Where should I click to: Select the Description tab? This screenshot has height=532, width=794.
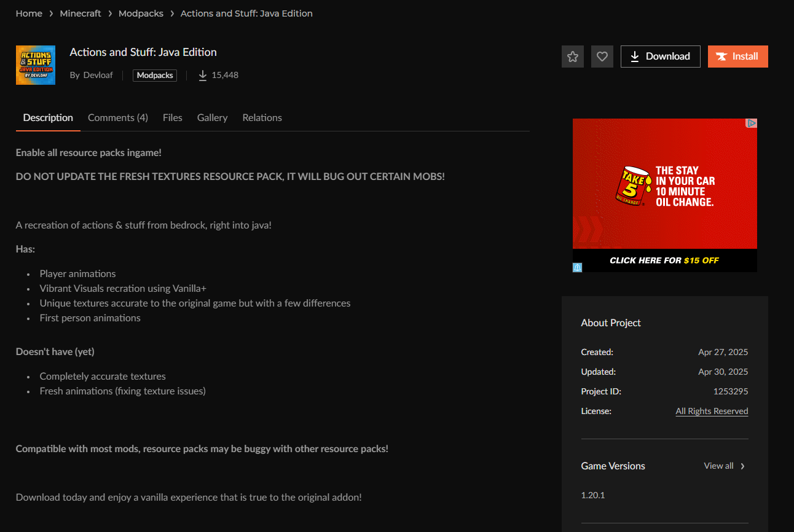[x=48, y=118]
